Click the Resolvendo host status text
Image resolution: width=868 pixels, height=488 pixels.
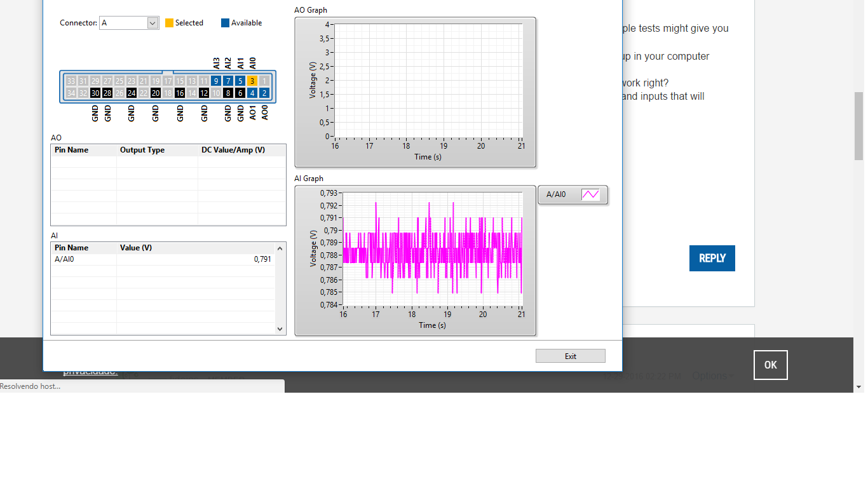tap(31, 386)
